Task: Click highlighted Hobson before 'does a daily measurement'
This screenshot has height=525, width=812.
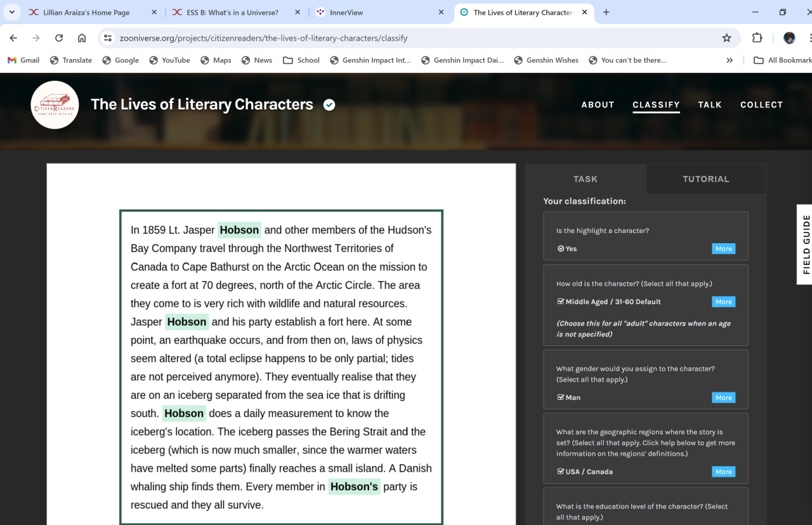Action: coord(184,413)
